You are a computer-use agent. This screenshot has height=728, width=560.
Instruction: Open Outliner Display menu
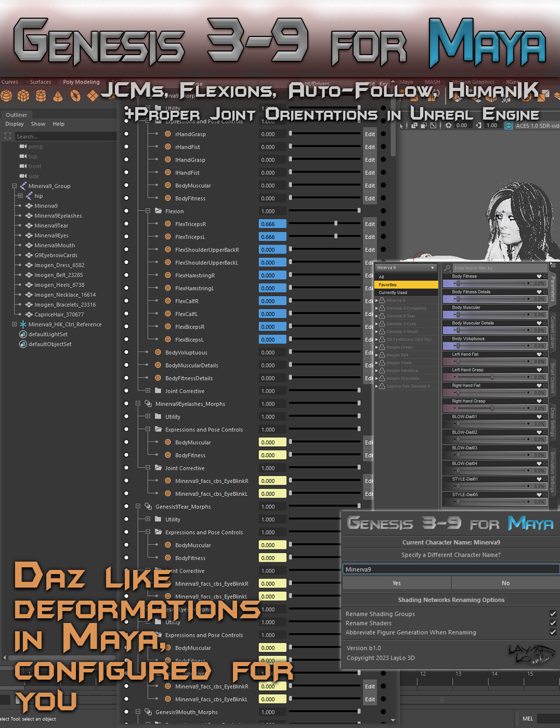[x=15, y=124]
